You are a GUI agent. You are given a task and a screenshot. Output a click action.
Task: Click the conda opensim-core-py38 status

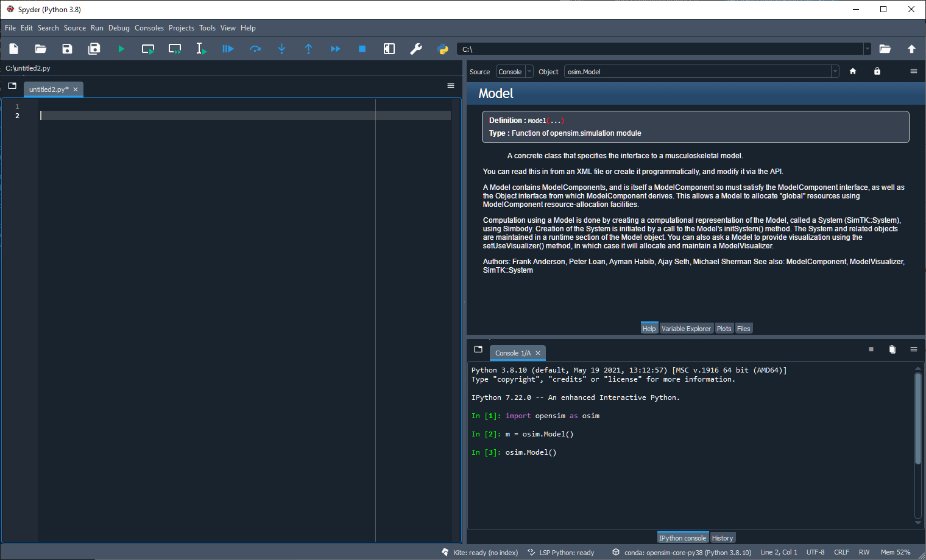coord(682,552)
